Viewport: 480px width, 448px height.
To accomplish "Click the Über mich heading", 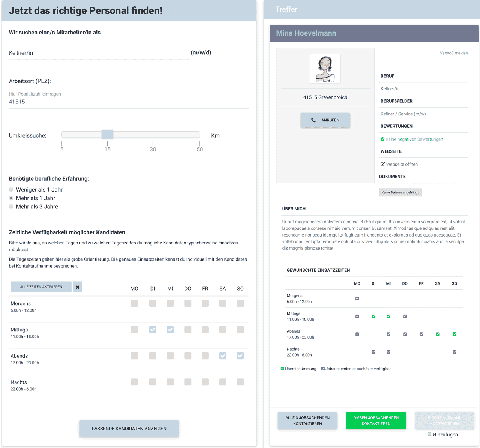I will 294,209.
